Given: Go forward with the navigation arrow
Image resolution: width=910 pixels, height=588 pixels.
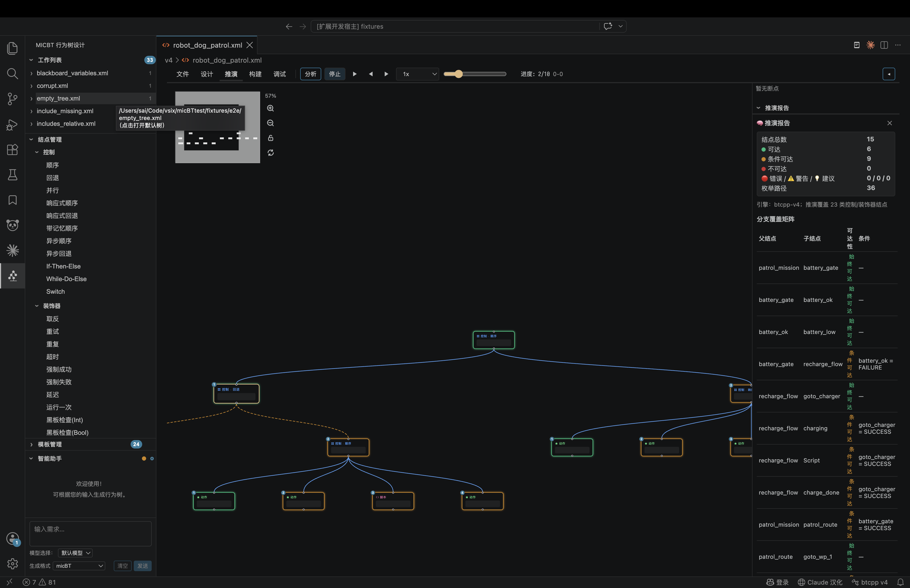Looking at the screenshot, I should click(x=303, y=26).
